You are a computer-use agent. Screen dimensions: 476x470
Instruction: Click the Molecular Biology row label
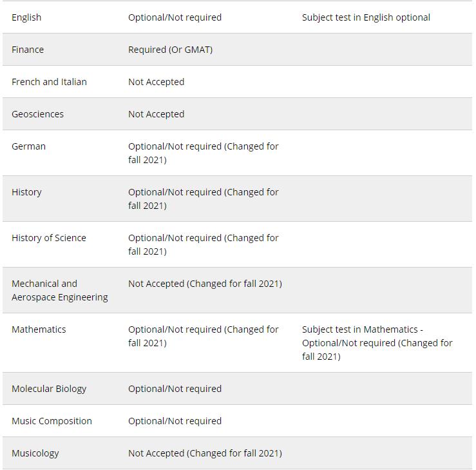pos(49,389)
